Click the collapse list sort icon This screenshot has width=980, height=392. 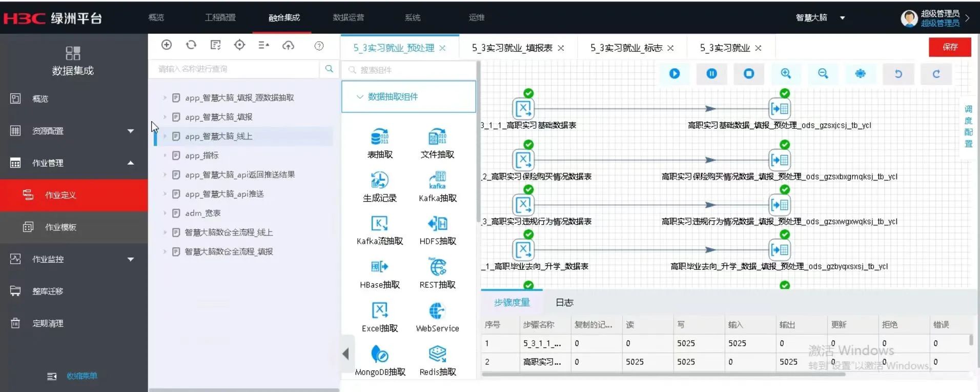[264, 45]
